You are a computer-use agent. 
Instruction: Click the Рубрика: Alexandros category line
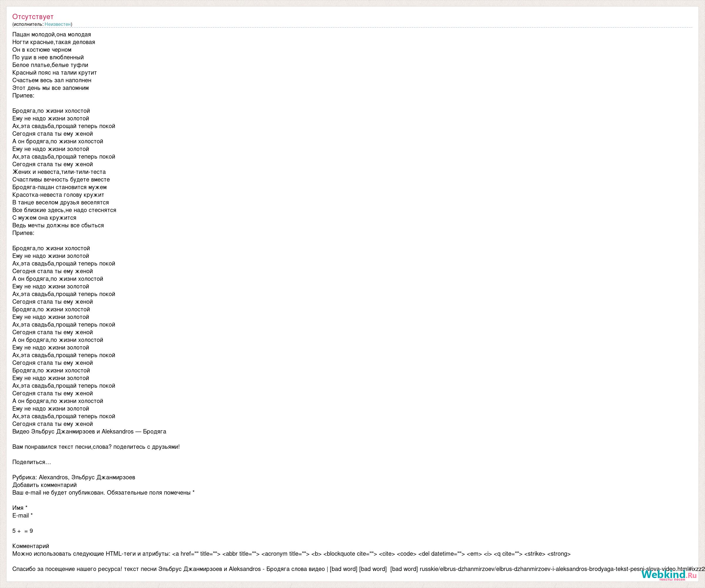[x=73, y=477]
